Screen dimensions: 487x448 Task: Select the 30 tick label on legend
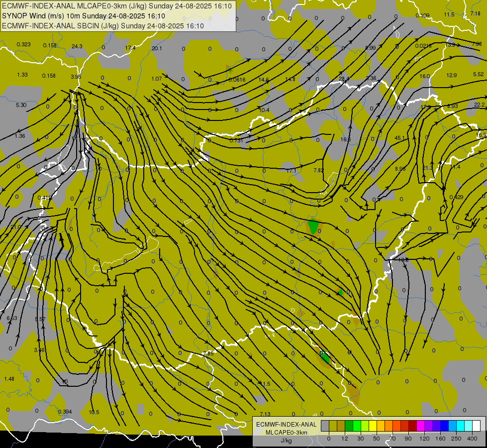click(x=361, y=439)
